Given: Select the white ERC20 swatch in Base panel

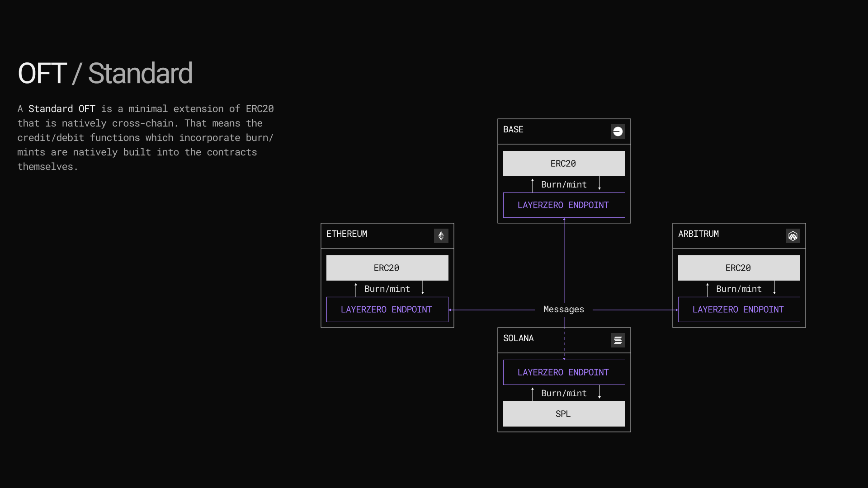Looking at the screenshot, I should [x=563, y=164].
